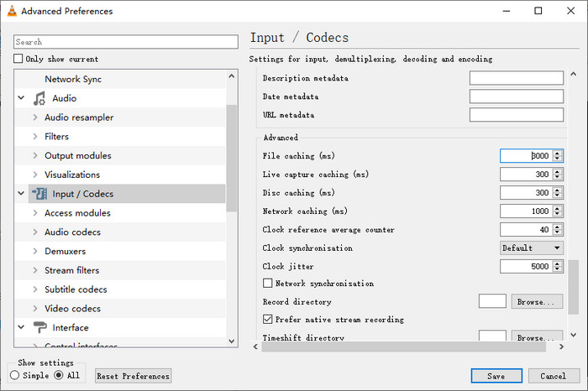Viewport: 588px width, 391px height.
Task: Select the Audio category
Action: pos(65,98)
